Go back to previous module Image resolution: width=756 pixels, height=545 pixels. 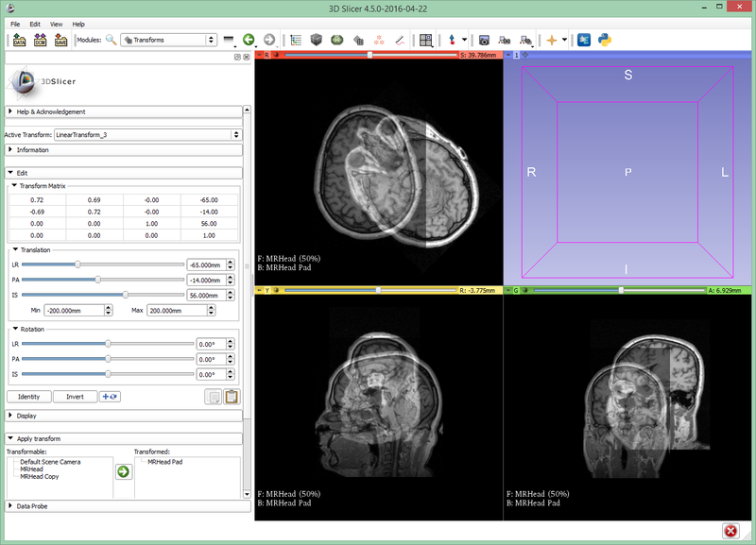[x=249, y=40]
